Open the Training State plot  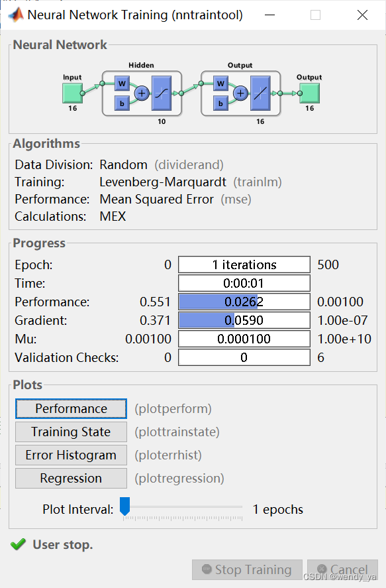pos(71,432)
